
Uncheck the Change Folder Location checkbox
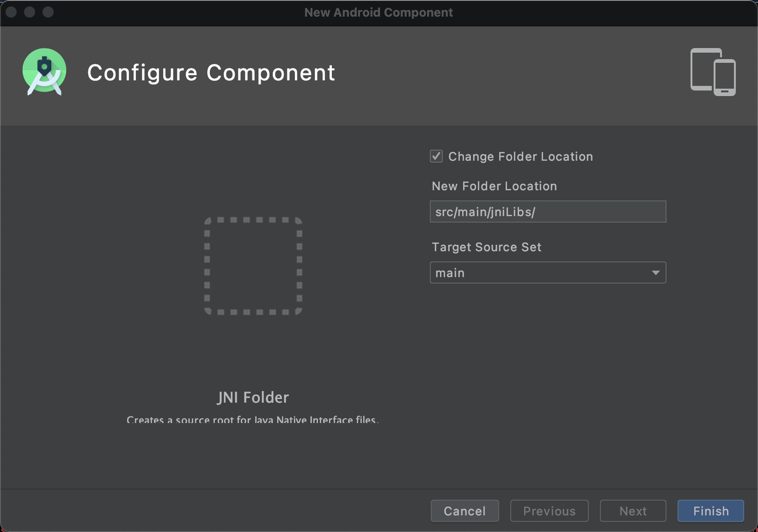[x=436, y=156]
